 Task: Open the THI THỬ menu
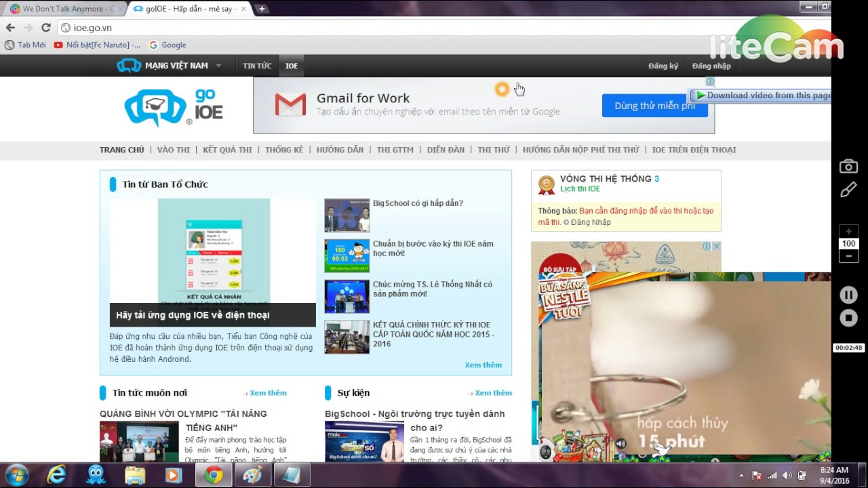(x=493, y=150)
